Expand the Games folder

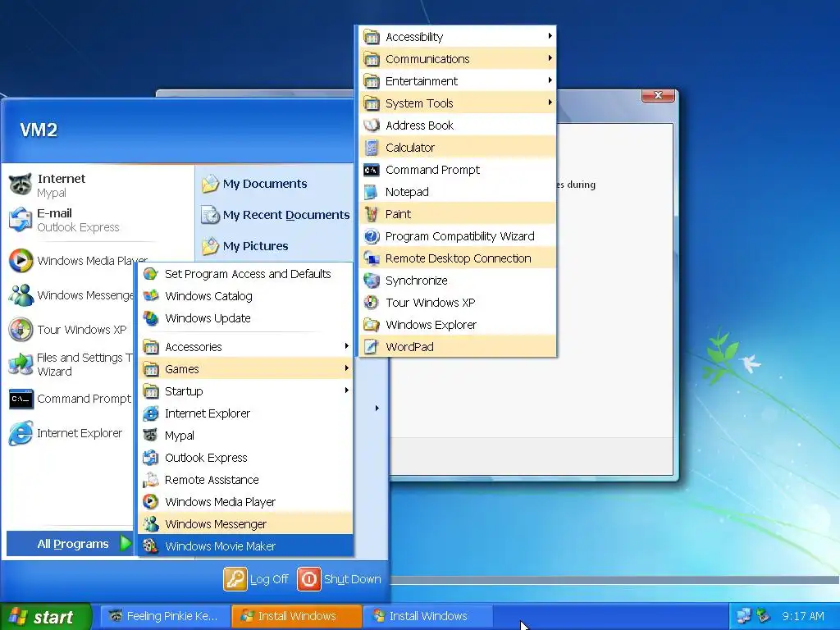246,369
